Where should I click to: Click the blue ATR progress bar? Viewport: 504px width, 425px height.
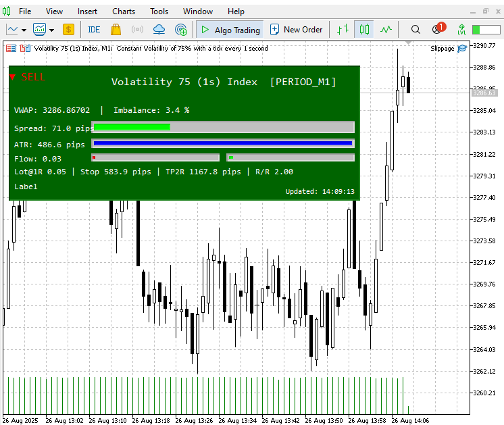223,143
